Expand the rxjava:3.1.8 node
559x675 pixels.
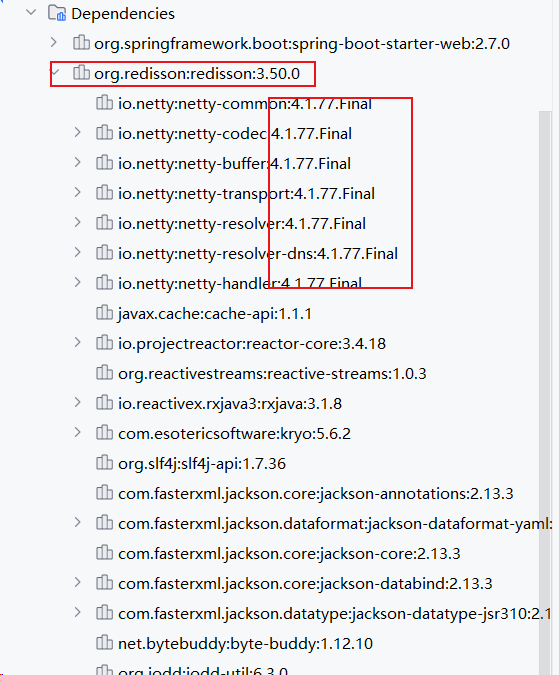[77, 403]
